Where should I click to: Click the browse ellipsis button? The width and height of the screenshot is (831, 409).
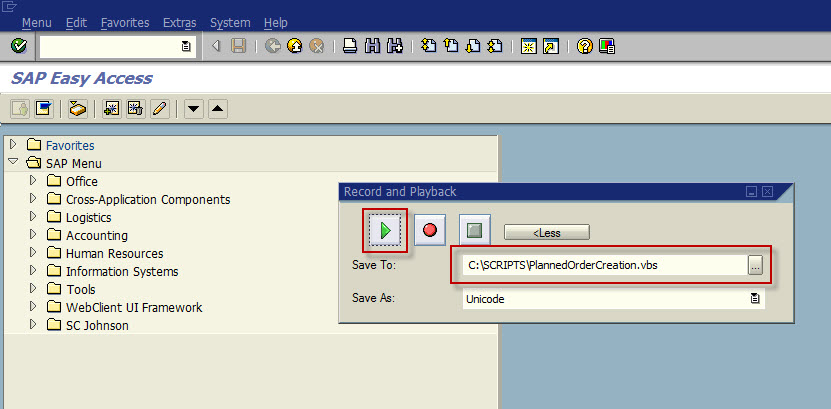(756, 265)
